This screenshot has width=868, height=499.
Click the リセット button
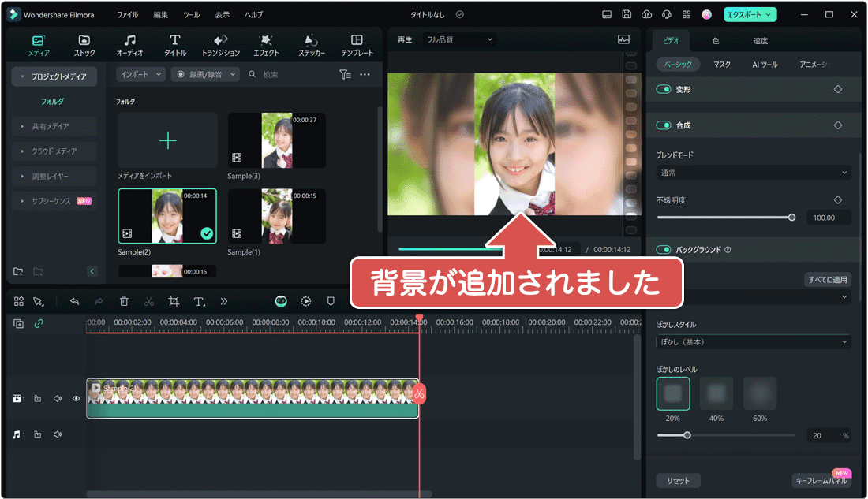677,480
